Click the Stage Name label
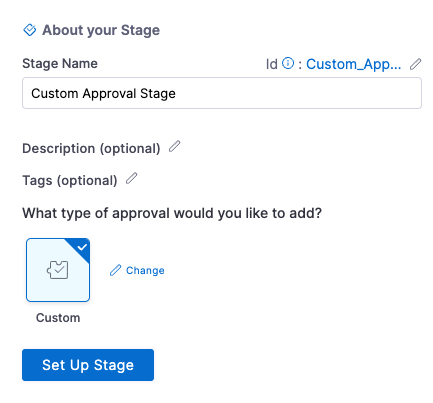433x403 pixels. (60, 63)
